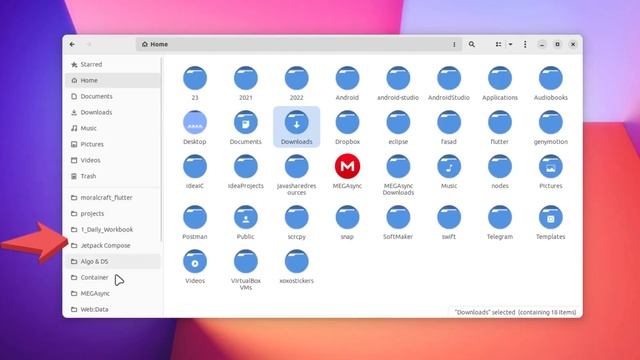Go back using the back arrow
The width and height of the screenshot is (640, 360).
point(72,44)
